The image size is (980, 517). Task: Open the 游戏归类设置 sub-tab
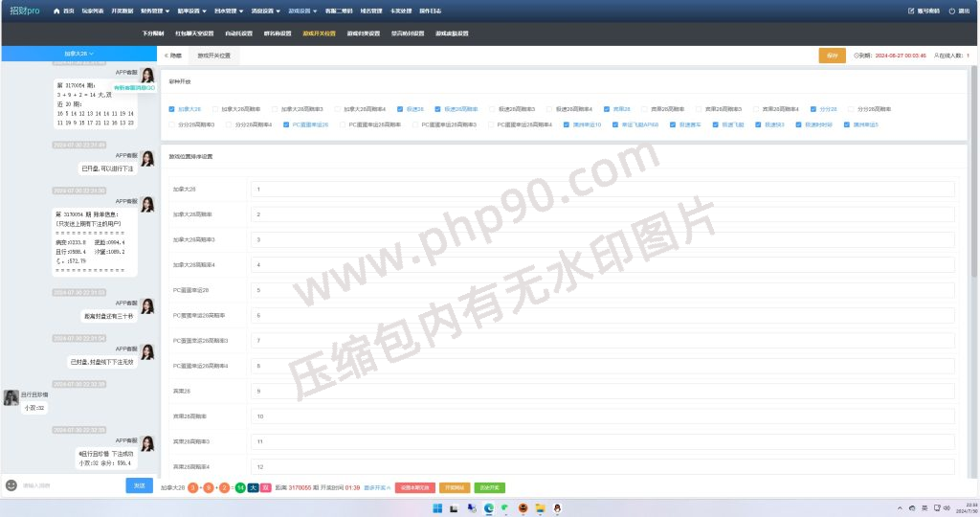(x=363, y=33)
